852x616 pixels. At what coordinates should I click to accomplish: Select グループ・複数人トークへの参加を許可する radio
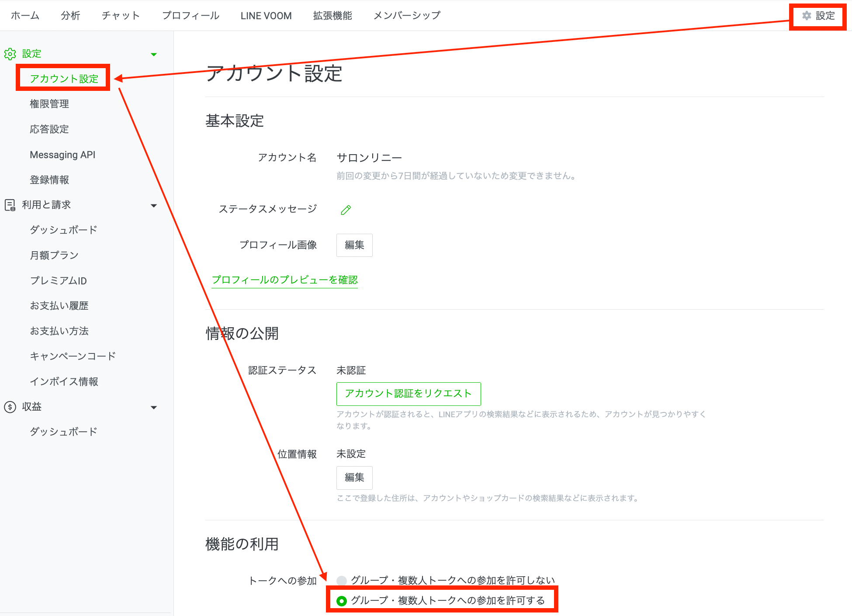[x=342, y=601]
